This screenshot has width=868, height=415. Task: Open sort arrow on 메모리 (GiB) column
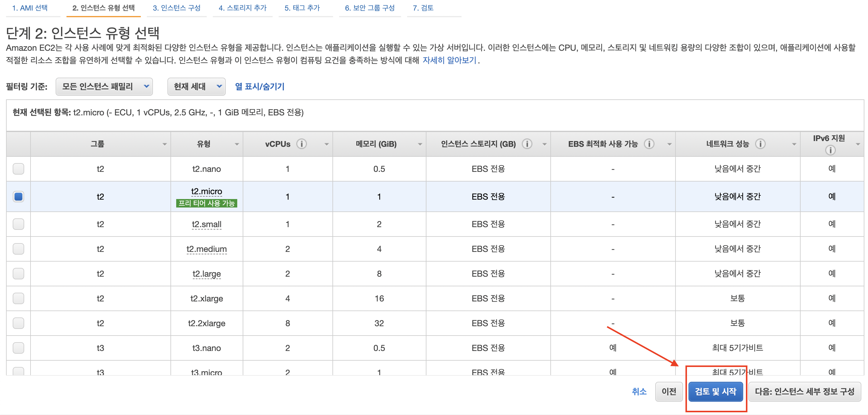pos(420,144)
